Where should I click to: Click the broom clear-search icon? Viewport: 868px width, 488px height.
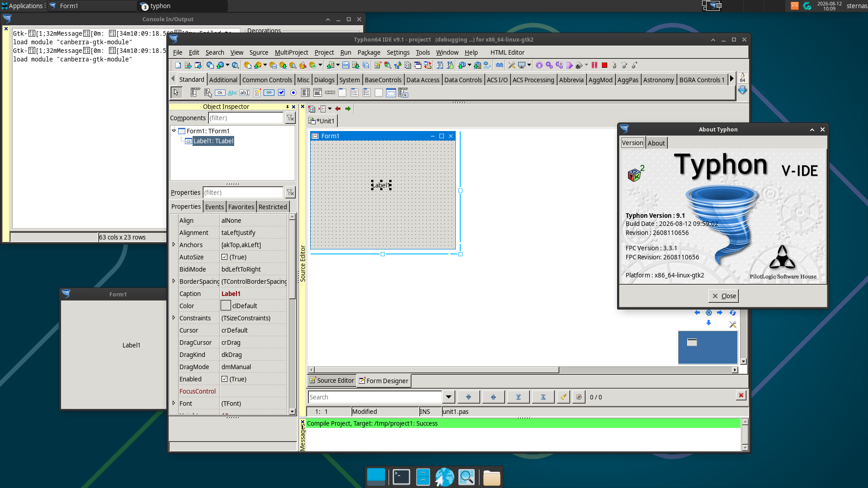(x=563, y=397)
